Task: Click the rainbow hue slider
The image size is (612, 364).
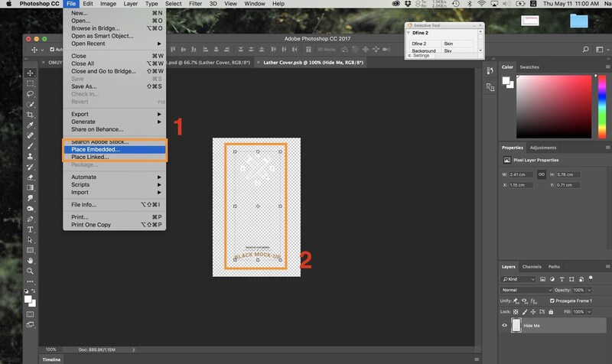Action: pyautogui.click(x=602, y=106)
